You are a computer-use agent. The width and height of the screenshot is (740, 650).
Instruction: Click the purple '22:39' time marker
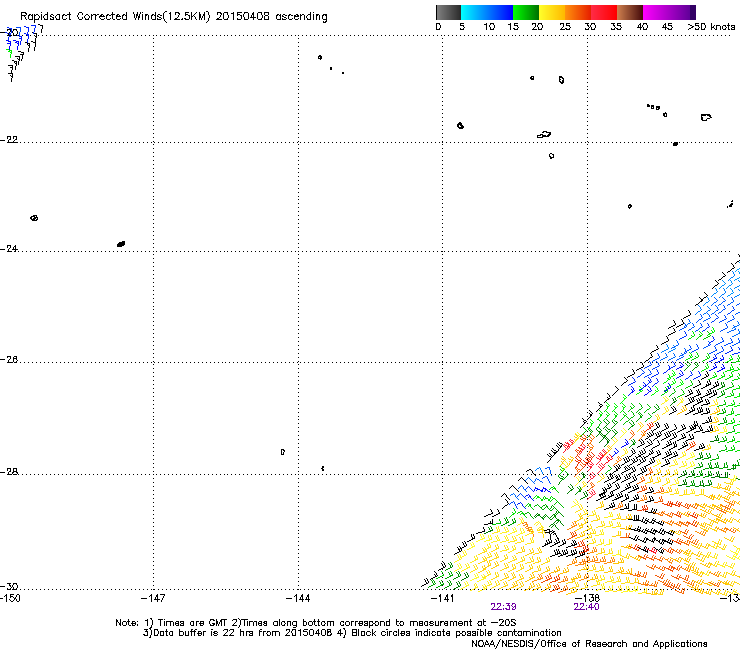coord(504,607)
